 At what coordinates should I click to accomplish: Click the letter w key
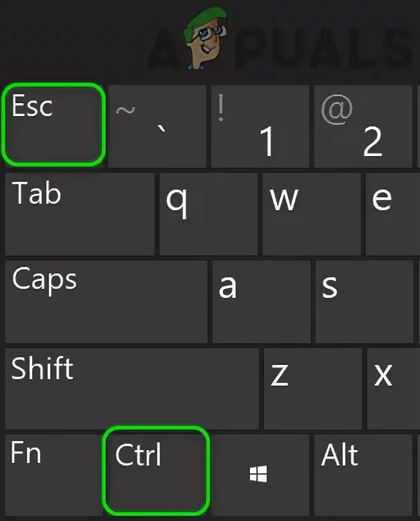click(312, 214)
